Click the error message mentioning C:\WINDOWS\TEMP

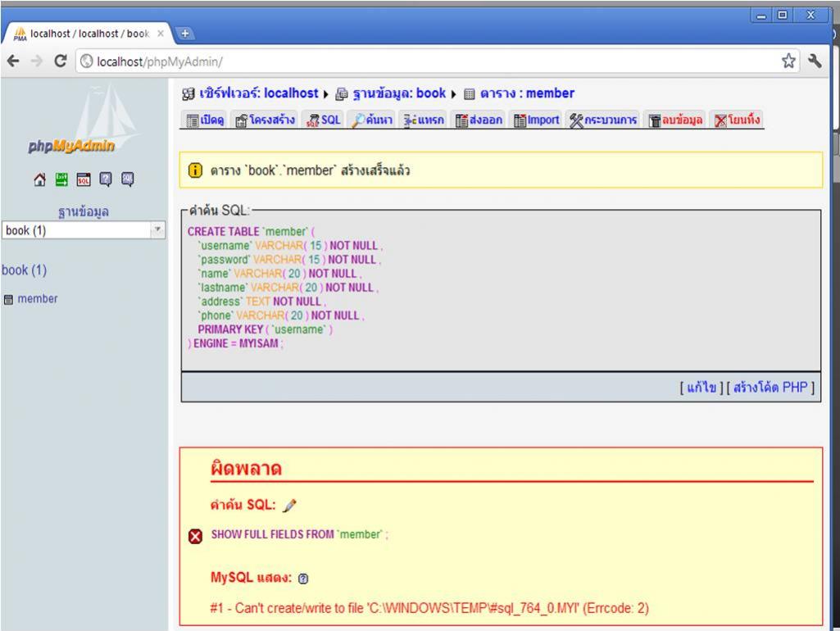coord(429,609)
